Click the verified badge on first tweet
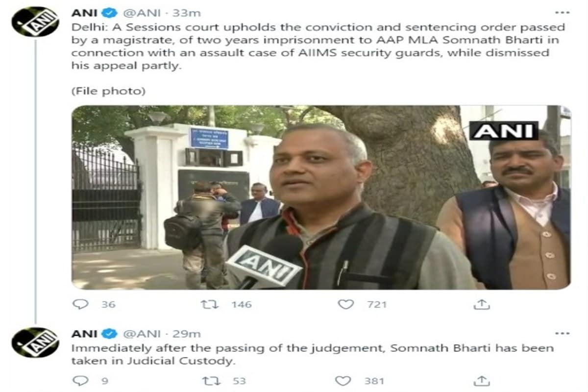 click(109, 13)
